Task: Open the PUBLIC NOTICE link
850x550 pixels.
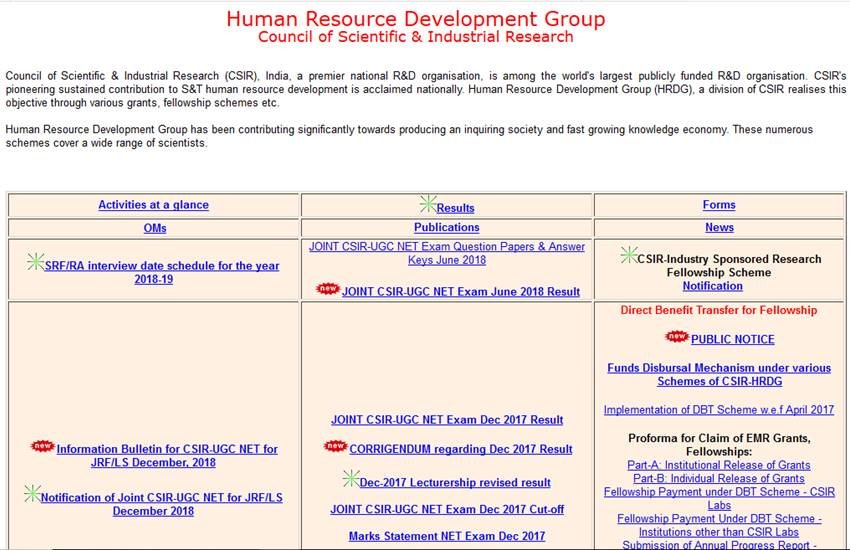Action: tap(732, 339)
